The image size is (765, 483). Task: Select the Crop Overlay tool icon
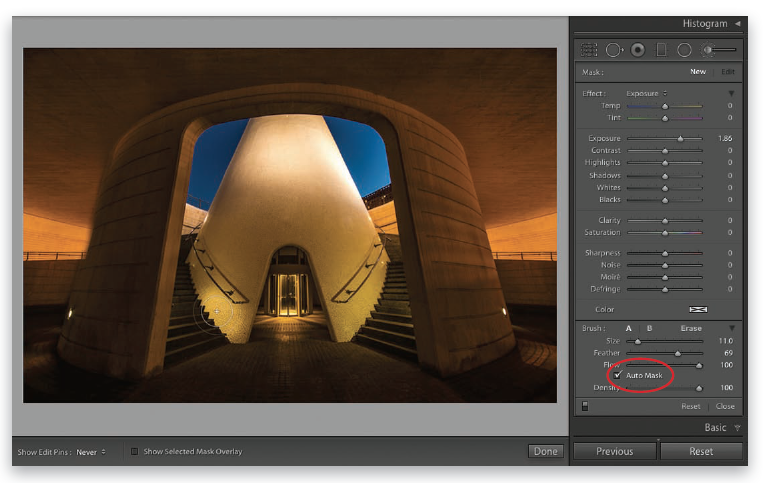click(589, 49)
